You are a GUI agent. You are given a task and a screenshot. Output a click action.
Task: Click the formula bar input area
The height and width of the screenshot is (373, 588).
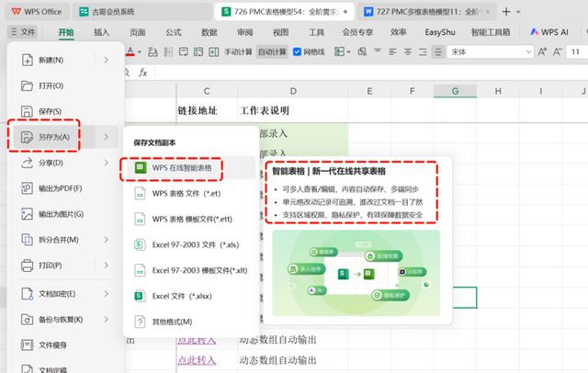(371, 73)
